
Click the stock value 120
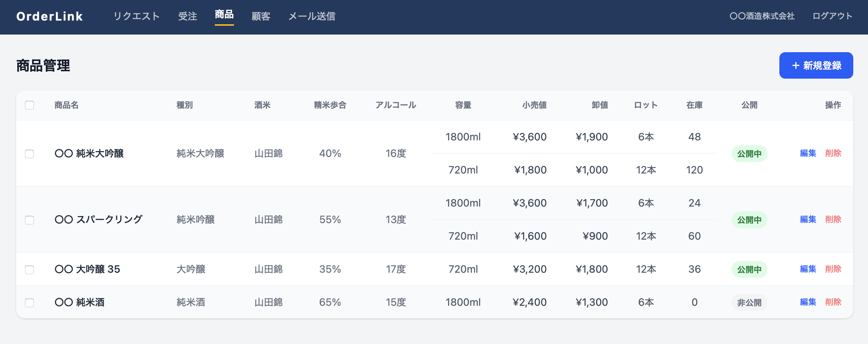[694, 170]
